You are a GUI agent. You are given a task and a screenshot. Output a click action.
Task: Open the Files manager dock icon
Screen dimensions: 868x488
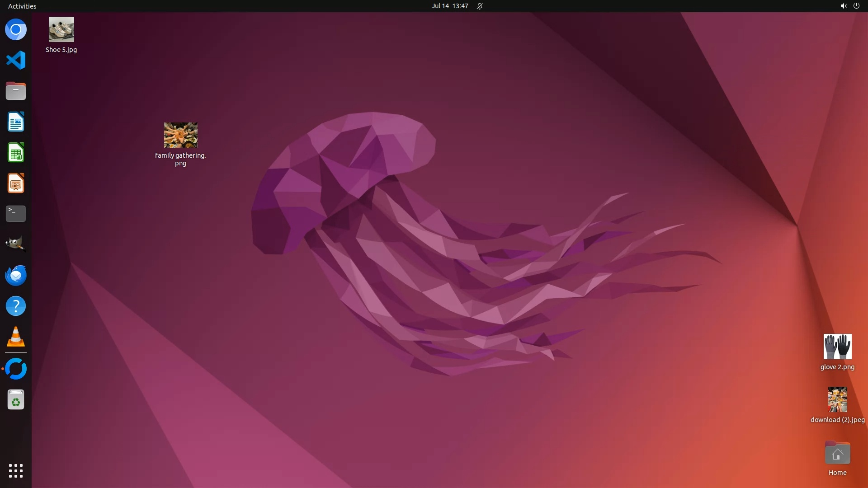[16, 91]
